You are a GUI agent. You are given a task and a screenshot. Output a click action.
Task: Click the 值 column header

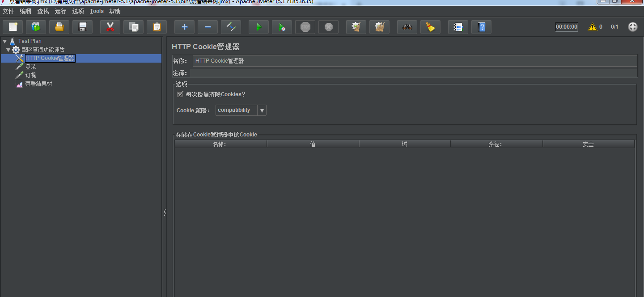(313, 144)
